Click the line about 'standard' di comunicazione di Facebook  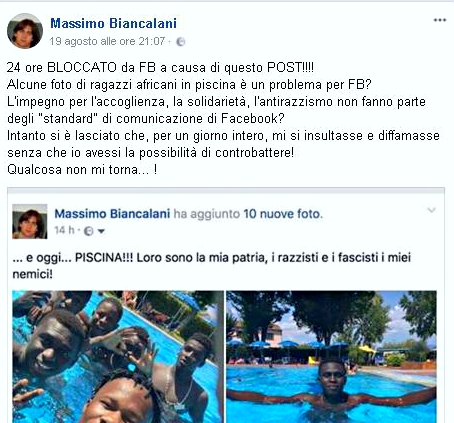click(146, 119)
